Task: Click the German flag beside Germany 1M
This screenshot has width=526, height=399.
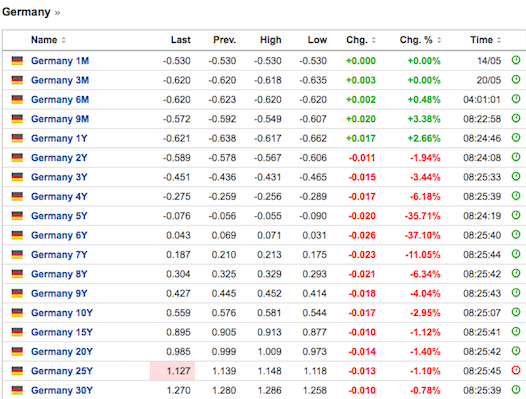Action: pyautogui.click(x=17, y=61)
